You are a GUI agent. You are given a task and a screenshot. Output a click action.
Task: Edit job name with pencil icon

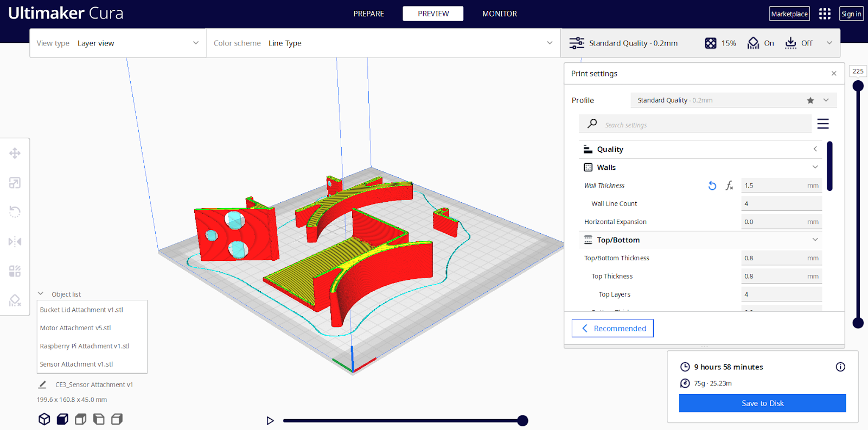point(42,384)
